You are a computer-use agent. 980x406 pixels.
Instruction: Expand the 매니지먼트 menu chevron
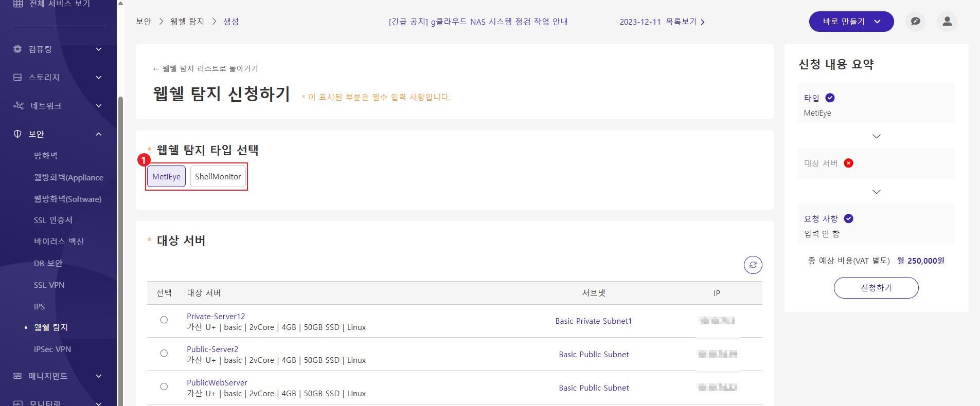pos(99,376)
